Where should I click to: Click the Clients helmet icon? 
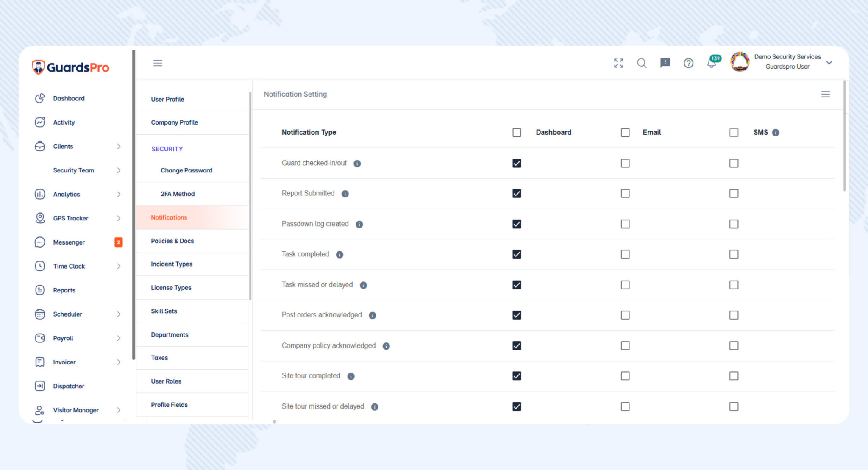[x=39, y=146]
